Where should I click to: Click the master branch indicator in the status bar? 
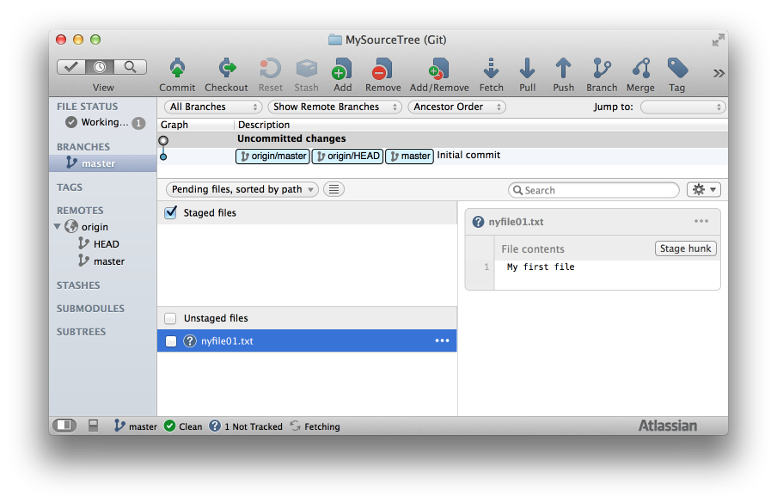click(x=135, y=426)
